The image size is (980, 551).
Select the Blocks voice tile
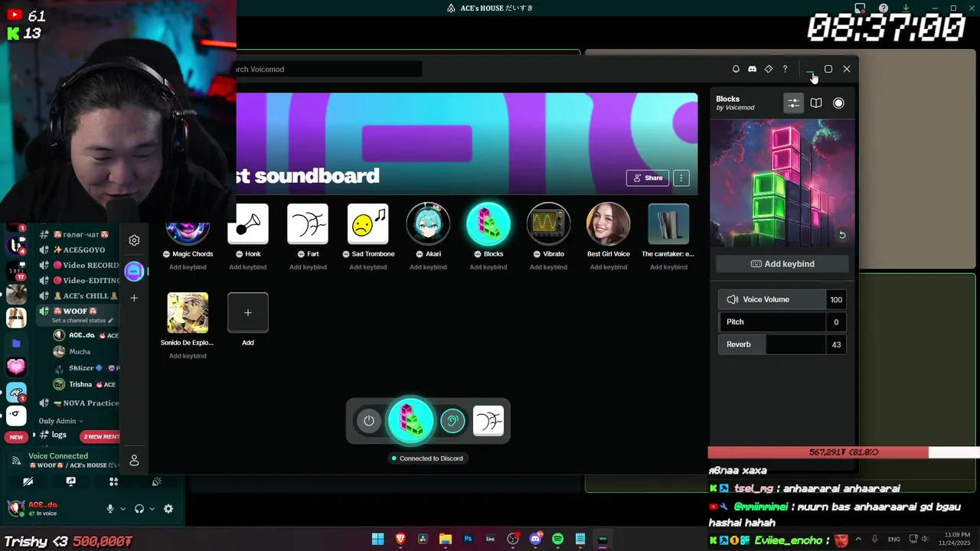coord(488,224)
